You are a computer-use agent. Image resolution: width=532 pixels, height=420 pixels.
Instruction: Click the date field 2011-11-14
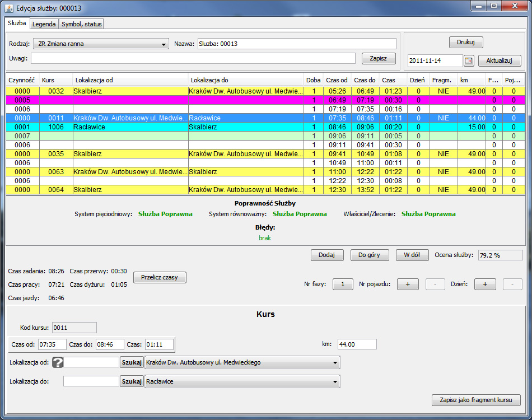point(435,60)
